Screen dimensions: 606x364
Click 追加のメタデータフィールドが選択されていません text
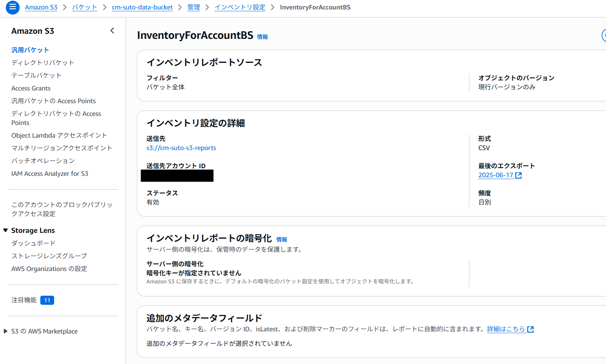(x=219, y=344)
